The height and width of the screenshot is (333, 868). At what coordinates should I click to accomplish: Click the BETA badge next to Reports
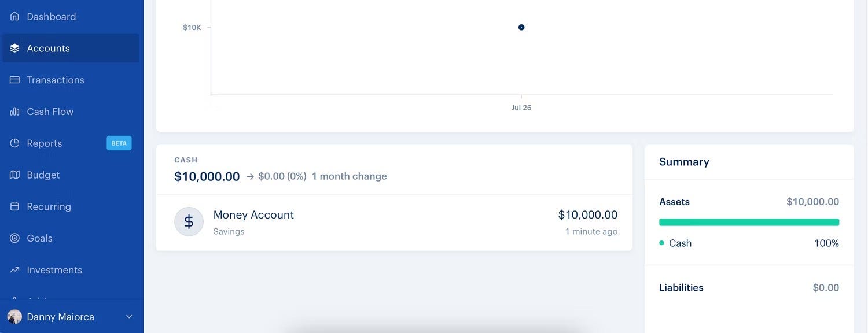tap(119, 143)
